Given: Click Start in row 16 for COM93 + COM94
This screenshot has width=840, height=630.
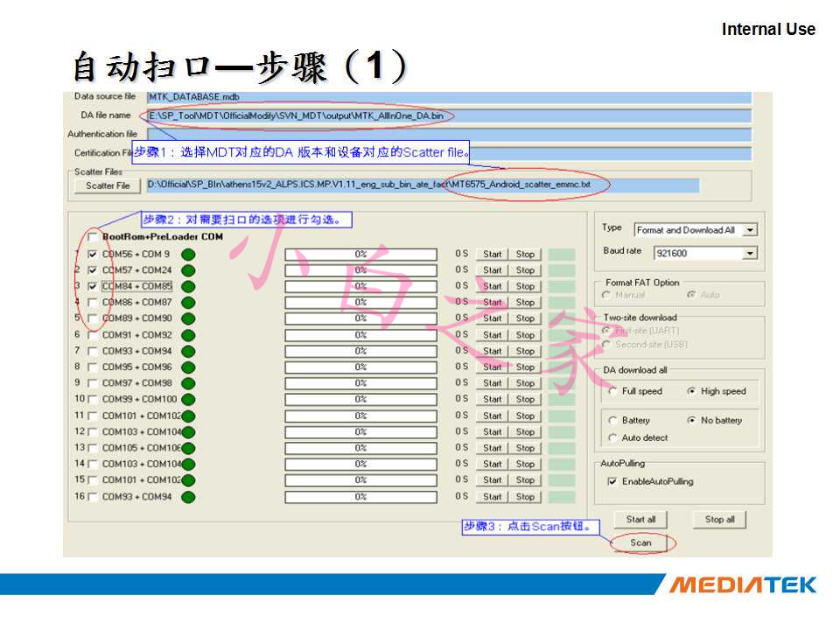Looking at the screenshot, I should point(493,497).
